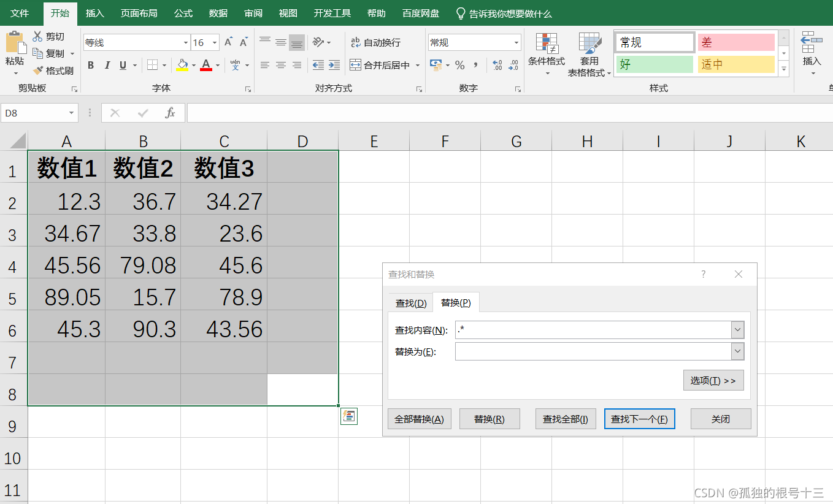833x504 pixels.
Task: Increase font size with larger A
Action: (x=228, y=42)
